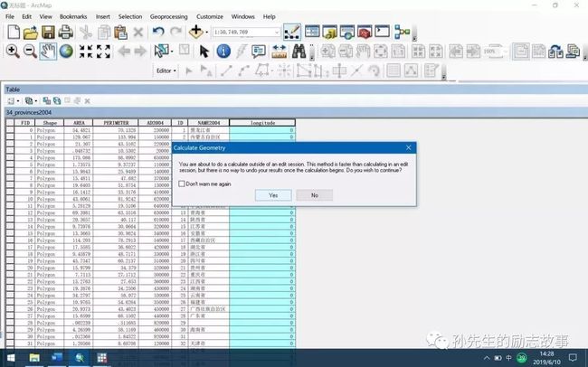Select the Zoom In tool

tap(13, 52)
